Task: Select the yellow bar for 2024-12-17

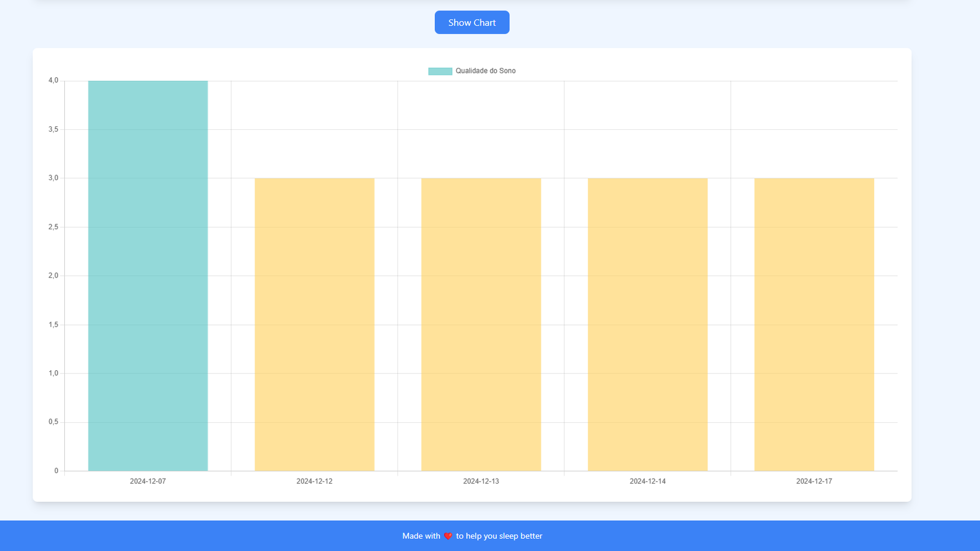Action: tap(814, 324)
